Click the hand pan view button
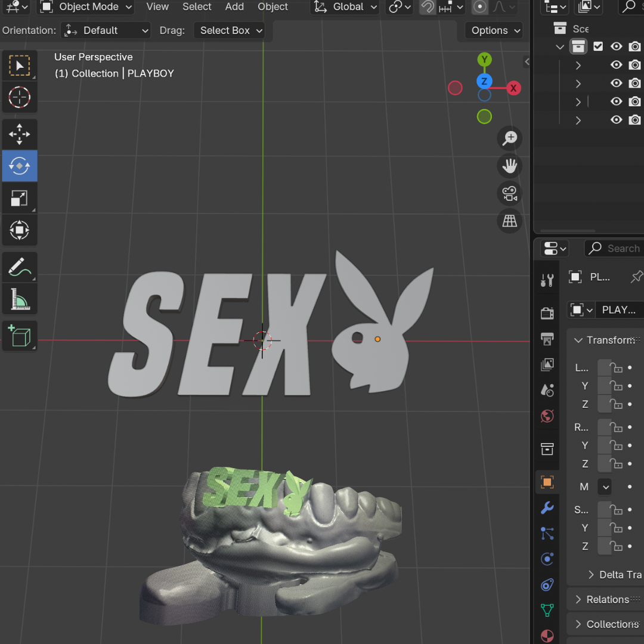 click(509, 166)
